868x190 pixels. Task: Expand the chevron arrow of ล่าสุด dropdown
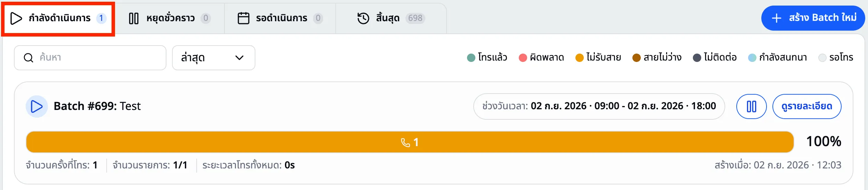click(239, 58)
